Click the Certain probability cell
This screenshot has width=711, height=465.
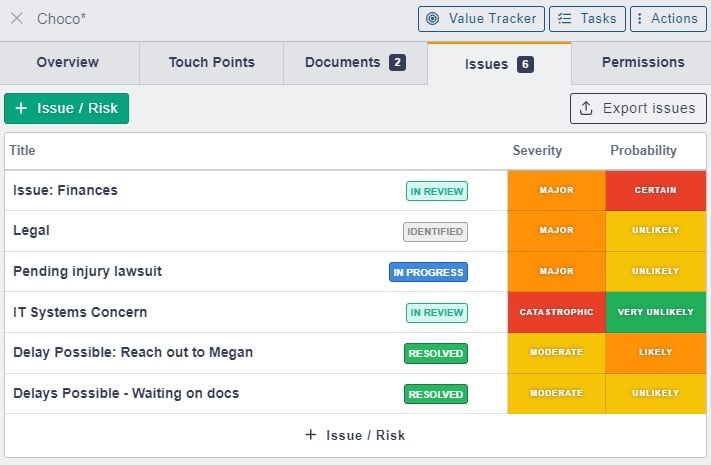point(655,190)
